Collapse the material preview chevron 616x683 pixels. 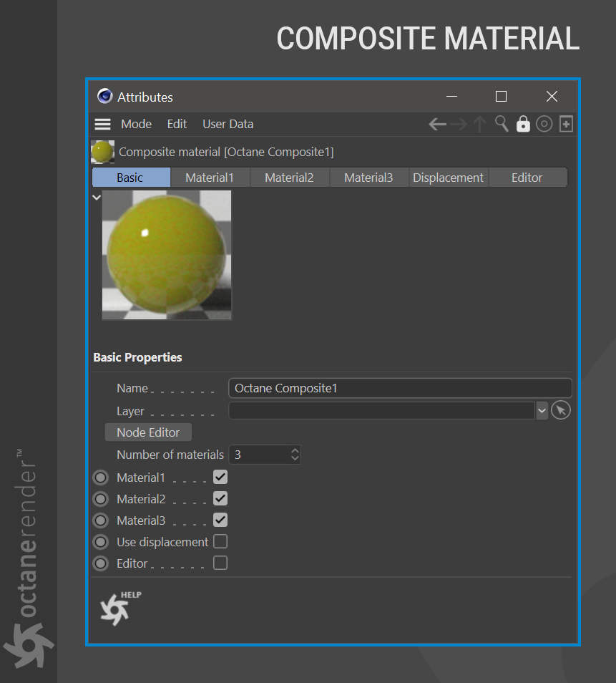point(97,198)
